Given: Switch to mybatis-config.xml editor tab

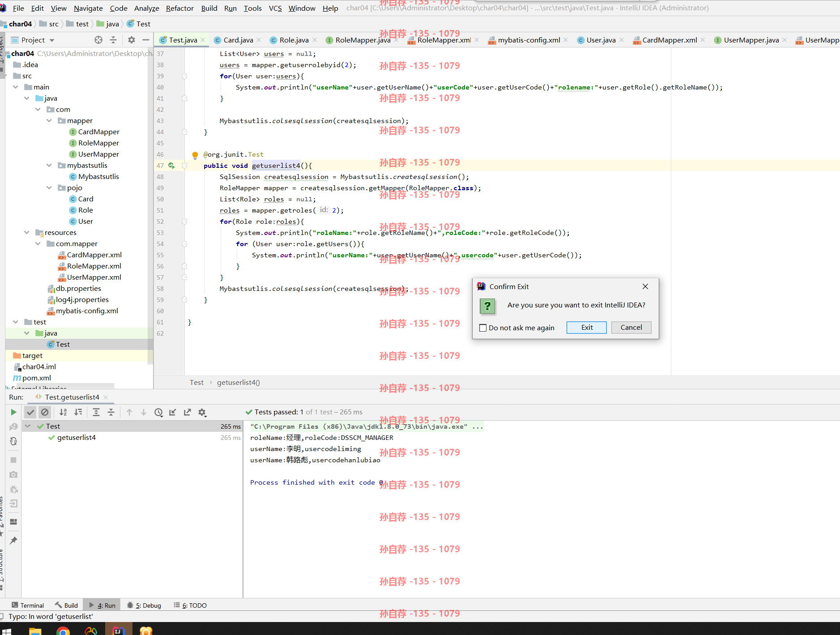Looking at the screenshot, I should (529, 40).
